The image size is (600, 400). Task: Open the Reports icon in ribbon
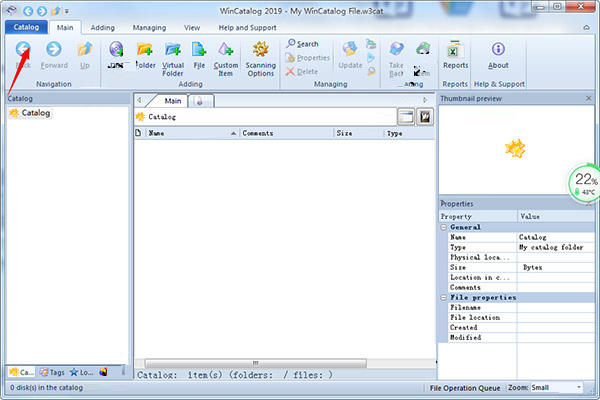455,50
